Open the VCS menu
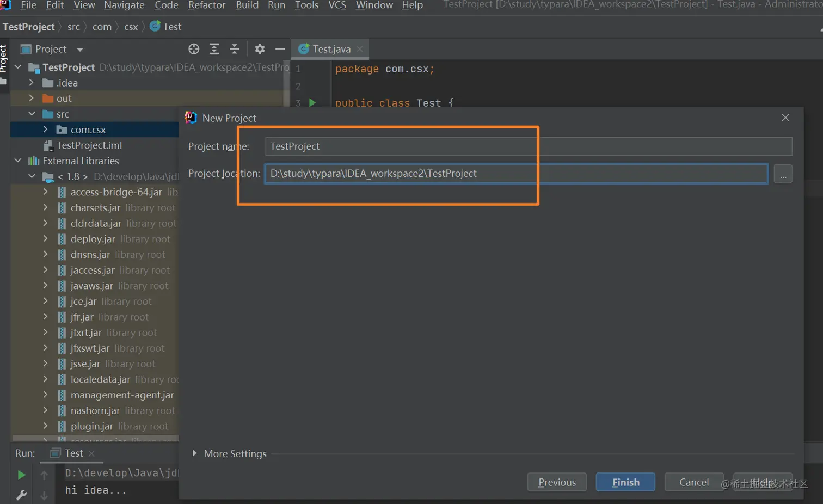This screenshot has width=823, height=504. tap(337, 5)
